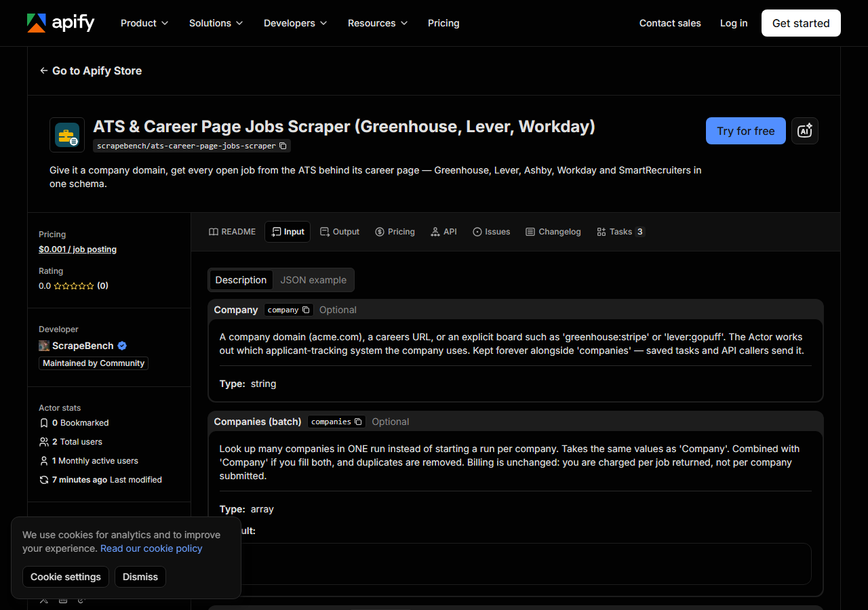
Task: Click the Try for free button
Action: coord(746,131)
